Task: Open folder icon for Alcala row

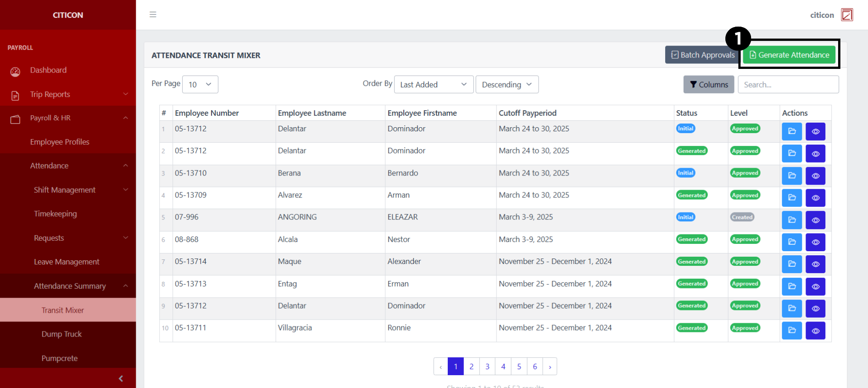Action: [791, 242]
